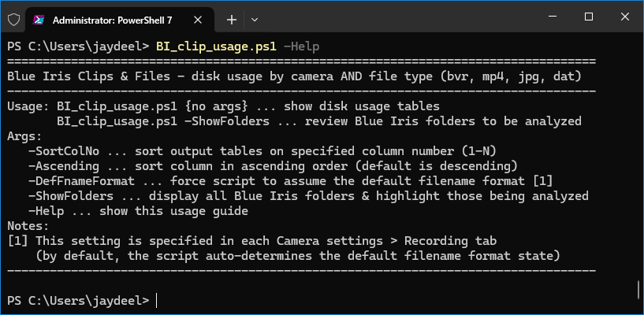The width and height of the screenshot is (644, 315).
Task: Close the terminal window
Action: tap(625, 17)
